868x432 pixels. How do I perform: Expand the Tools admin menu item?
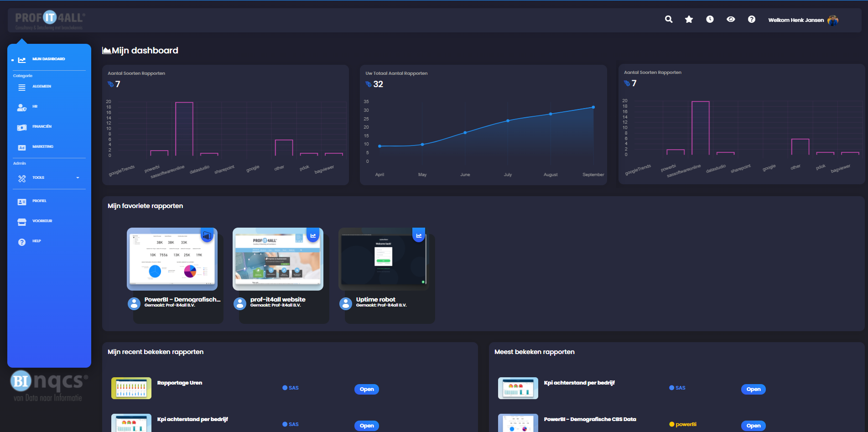click(38, 178)
